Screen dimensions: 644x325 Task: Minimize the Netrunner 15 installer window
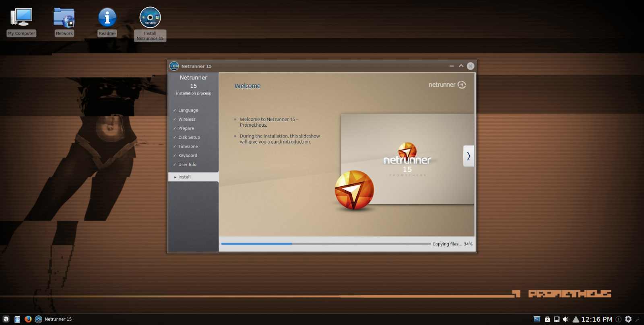[x=452, y=66]
